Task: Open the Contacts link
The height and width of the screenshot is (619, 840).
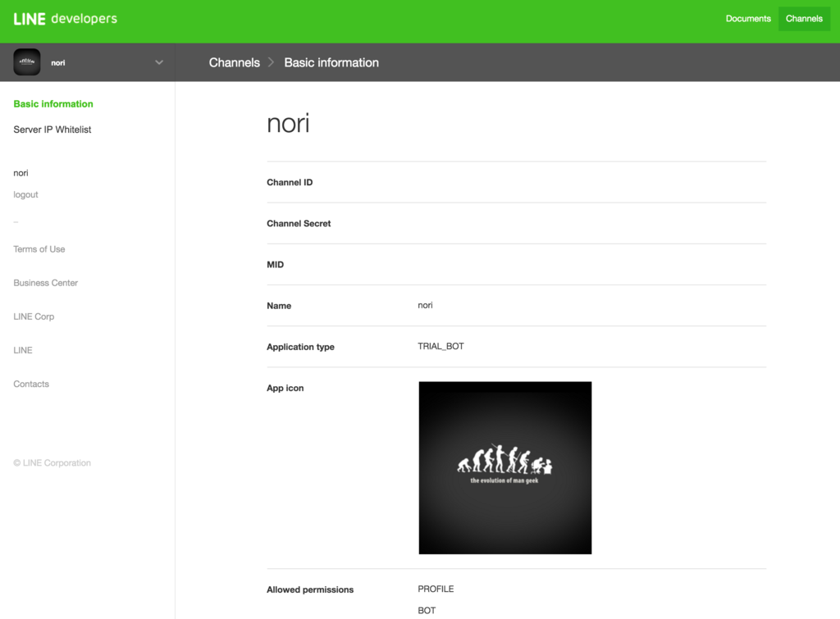Action: [31, 384]
